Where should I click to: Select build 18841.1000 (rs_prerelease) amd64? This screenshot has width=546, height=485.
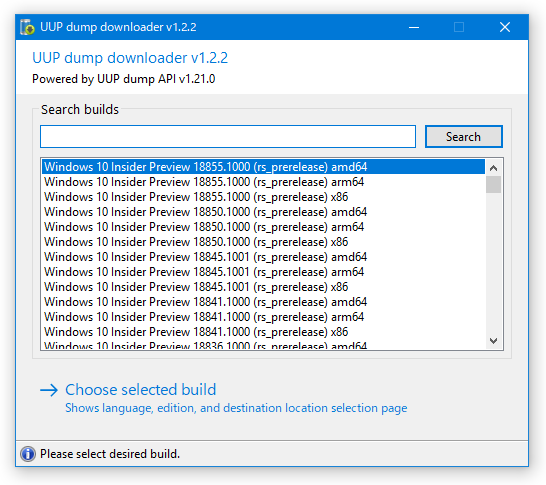263,302
